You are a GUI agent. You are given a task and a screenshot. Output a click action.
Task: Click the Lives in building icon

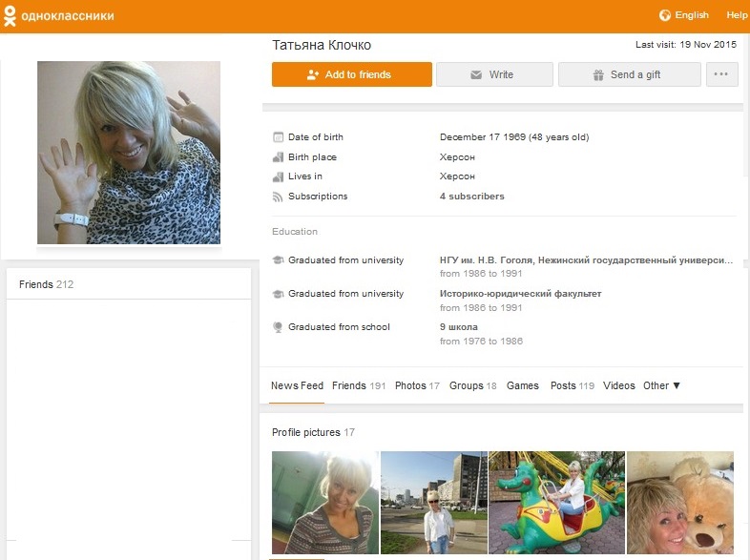coord(278,176)
